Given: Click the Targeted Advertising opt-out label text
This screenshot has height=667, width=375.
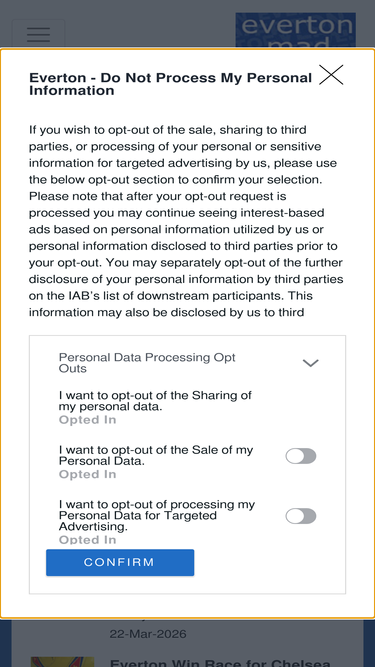Looking at the screenshot, I should (x=157, y=515).
